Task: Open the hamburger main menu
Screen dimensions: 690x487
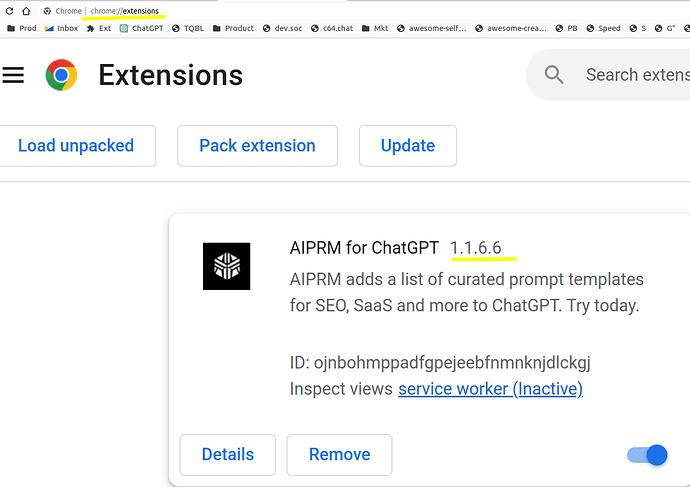Action: (x=13, y=75)
